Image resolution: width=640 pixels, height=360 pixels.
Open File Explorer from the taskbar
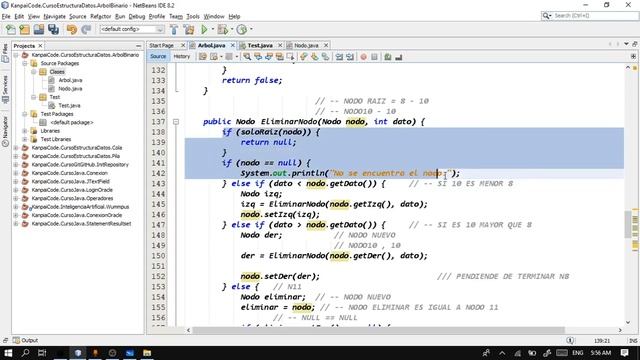pos(147,353)
